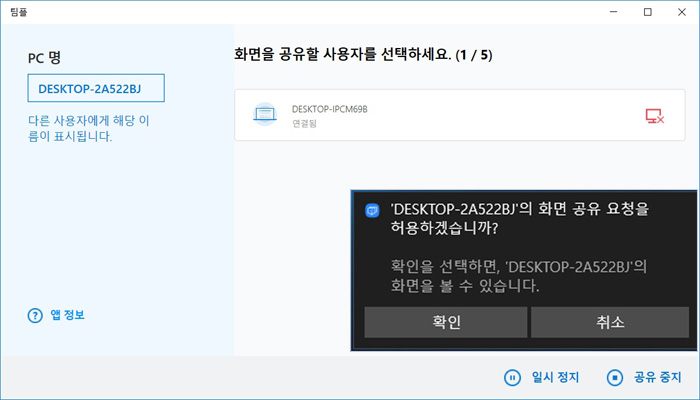Select the DESKTOP-IPCM69B device name
Viewport: 700px width, 400px height.
pyautogui.click(x=331, y=108)
